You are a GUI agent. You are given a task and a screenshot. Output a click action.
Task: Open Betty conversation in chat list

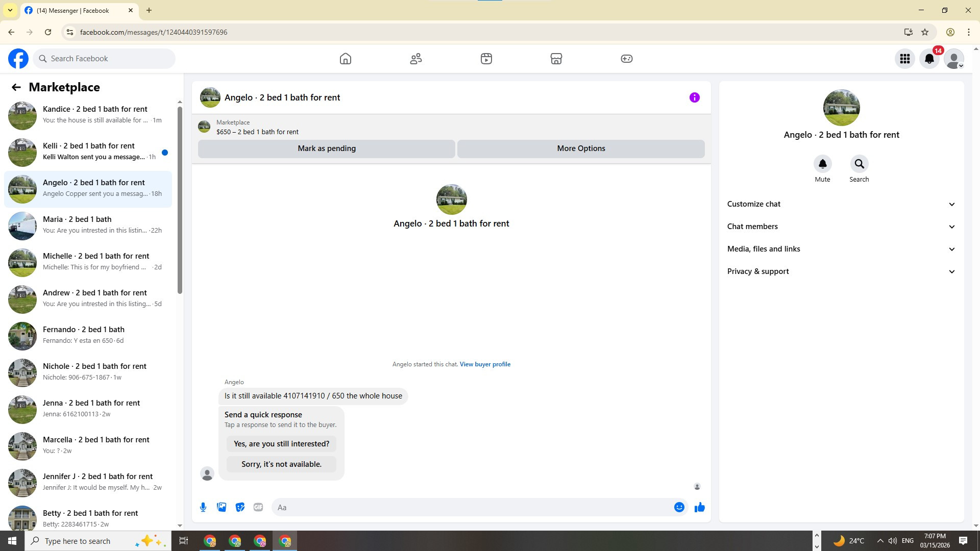coord(88,517)
